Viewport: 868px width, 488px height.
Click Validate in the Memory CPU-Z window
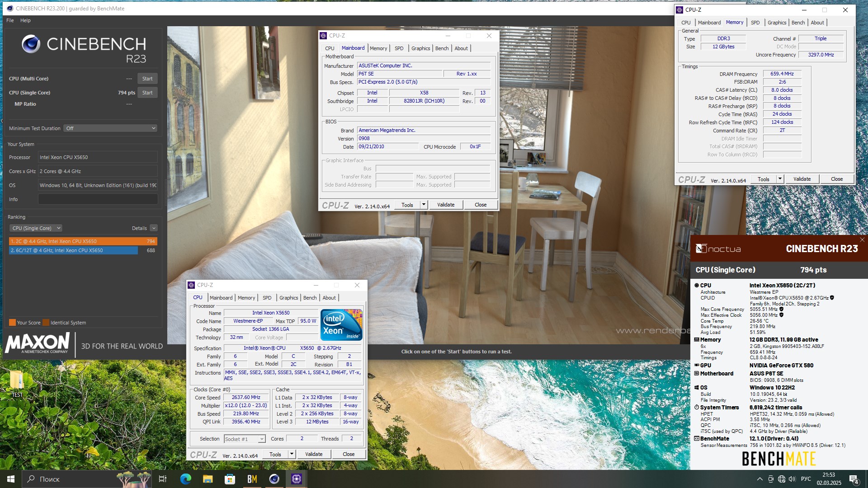[x=802, y=179]
